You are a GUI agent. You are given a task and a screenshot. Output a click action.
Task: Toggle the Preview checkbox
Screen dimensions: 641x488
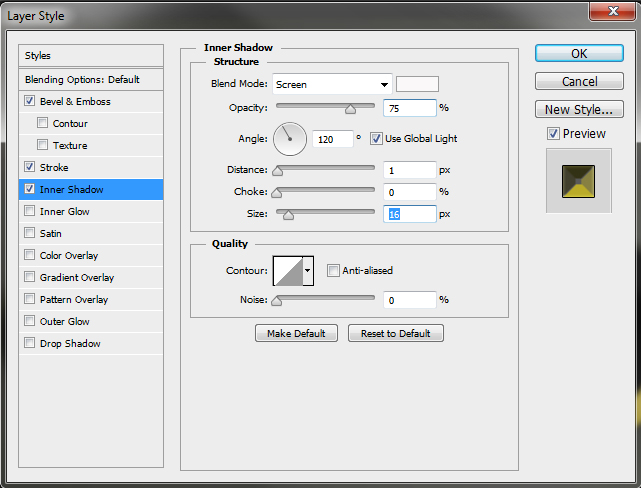[x=553, y=134]
